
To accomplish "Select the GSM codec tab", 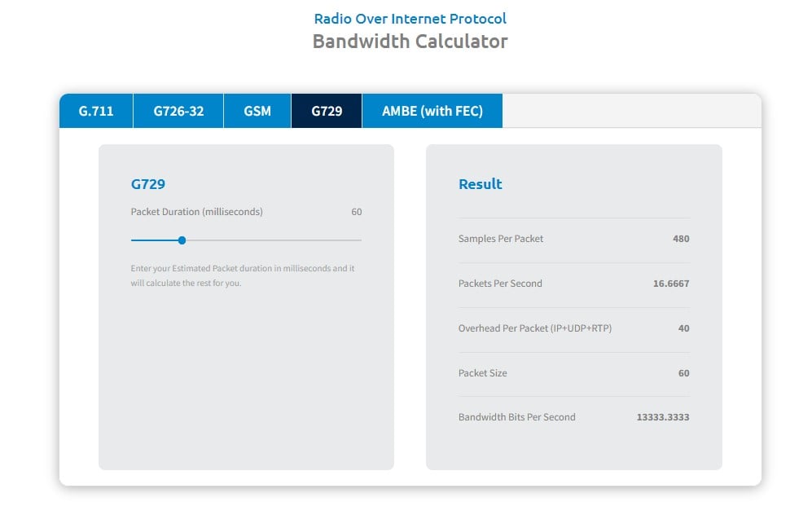I will coord(257,111).
